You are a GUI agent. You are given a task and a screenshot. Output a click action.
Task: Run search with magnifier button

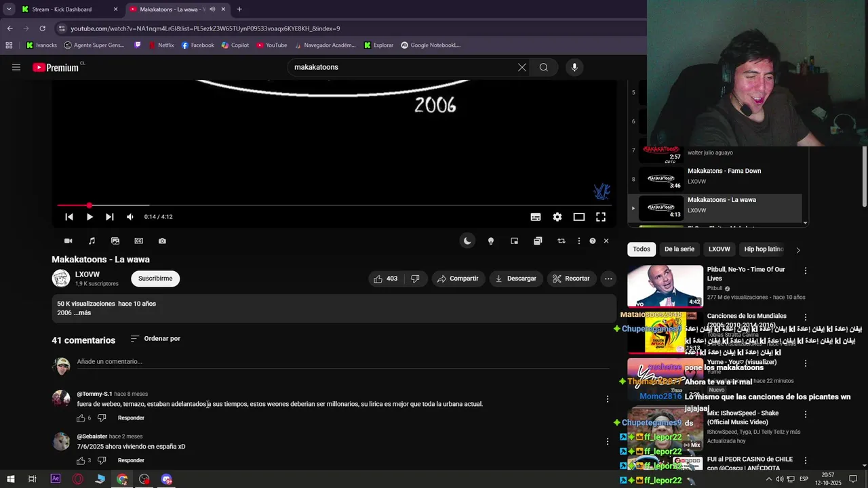544,67
